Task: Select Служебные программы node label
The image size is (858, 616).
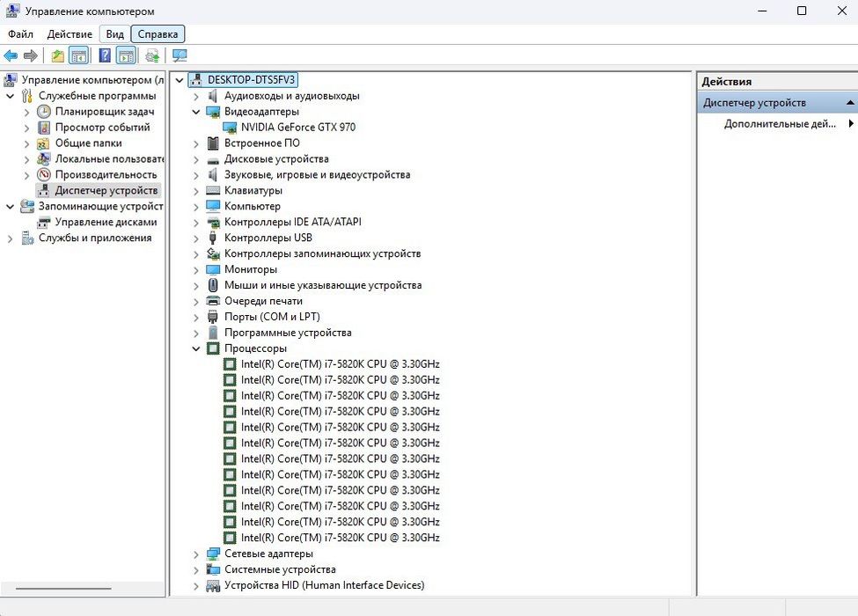Action: pos(98,96)
